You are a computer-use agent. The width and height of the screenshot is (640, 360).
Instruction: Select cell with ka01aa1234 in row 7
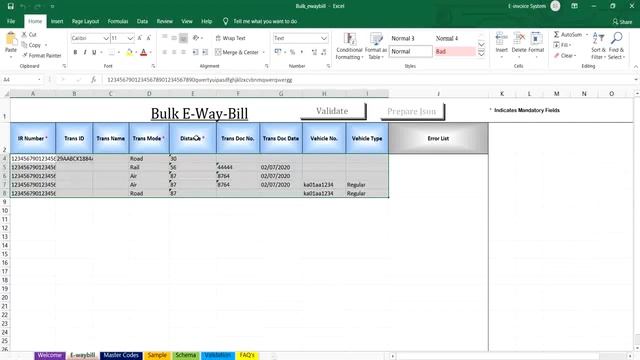(324, 184)
